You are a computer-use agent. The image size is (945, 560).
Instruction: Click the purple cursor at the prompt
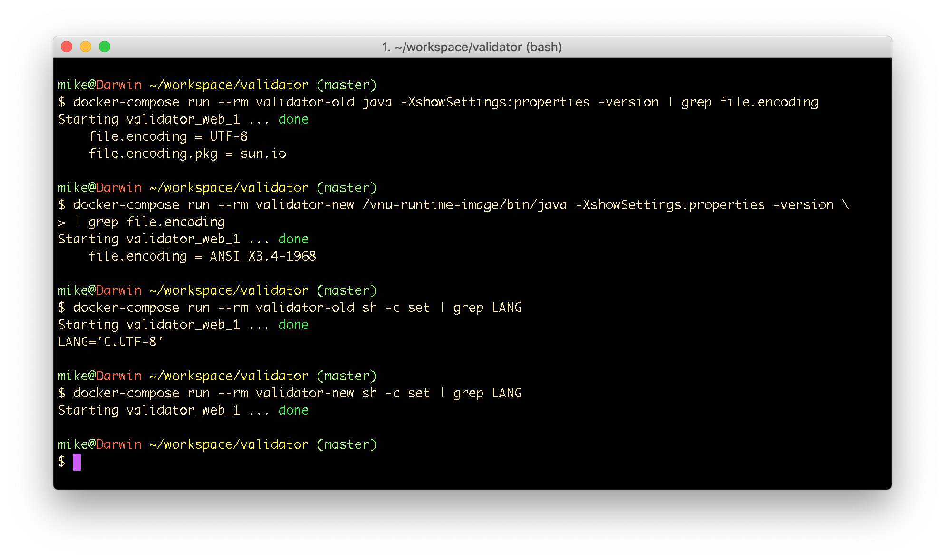pos(77,462)
